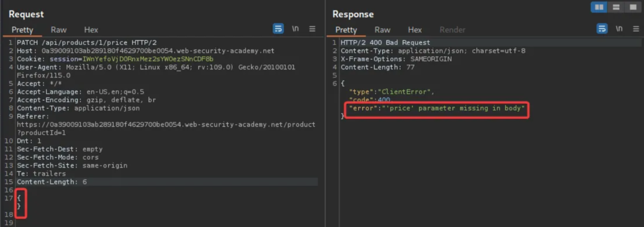This screenshot has height=227, width=644.
Task: Select side-by-side layout icon
Action: pyautogui.click(x=599, y=8)
